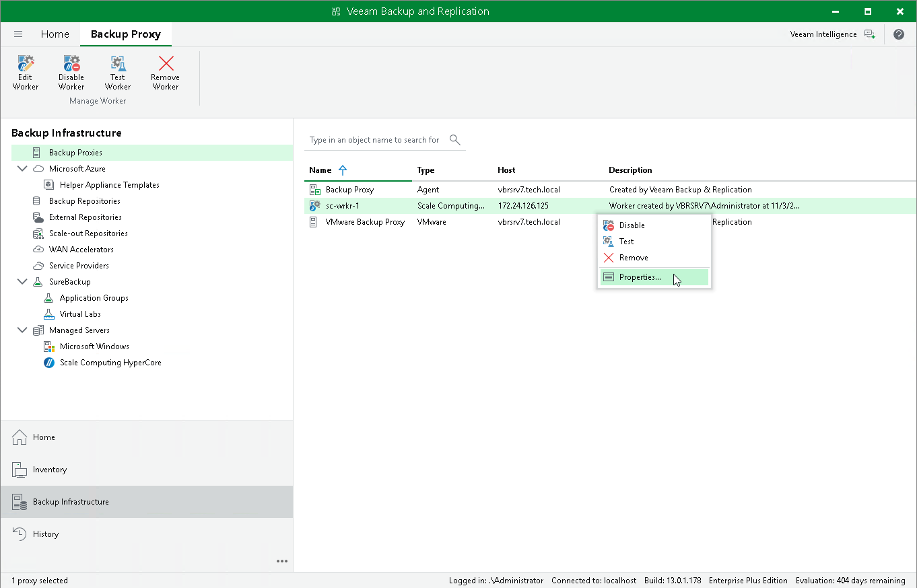
Task: Click the Microsoft Azure cloud icon
Action: pyautogui.click(x=38, y=169)
